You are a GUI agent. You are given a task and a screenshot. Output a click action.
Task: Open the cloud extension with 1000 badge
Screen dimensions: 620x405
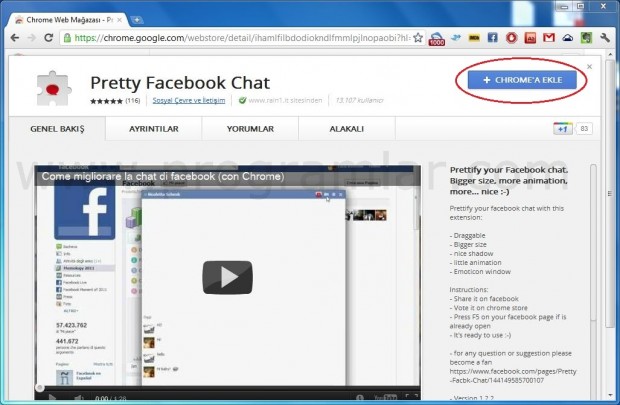[437, 38]
